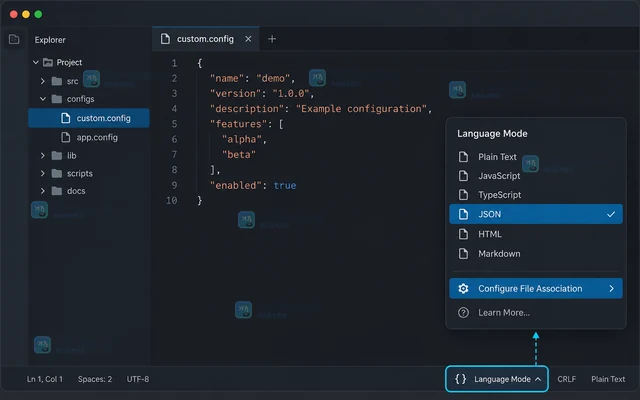Expand the lib folder chevron
This screenshot has width=640, height=400.
pyautogui.click(x=42, y=156)
